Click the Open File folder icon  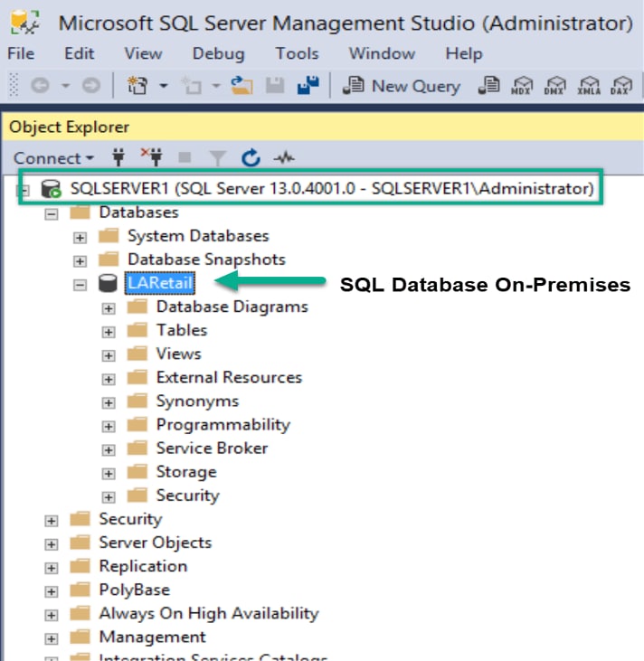[241, 86]
